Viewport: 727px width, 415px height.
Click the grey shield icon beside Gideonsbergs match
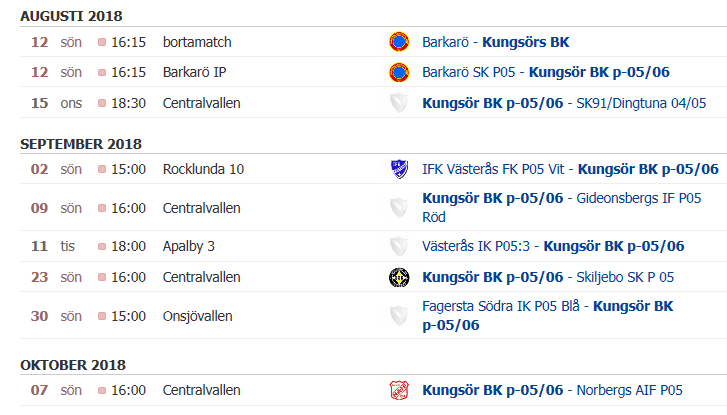point(399,208)
